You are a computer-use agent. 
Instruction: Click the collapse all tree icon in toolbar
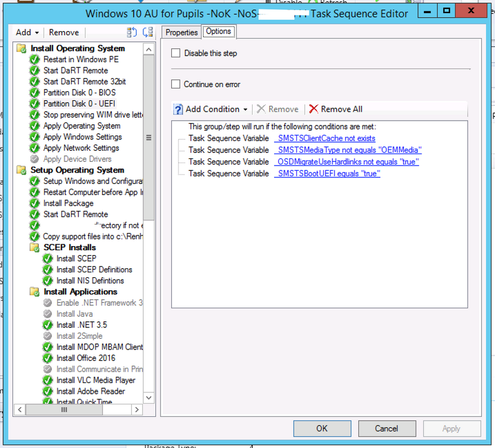click(x=147, y=32)
